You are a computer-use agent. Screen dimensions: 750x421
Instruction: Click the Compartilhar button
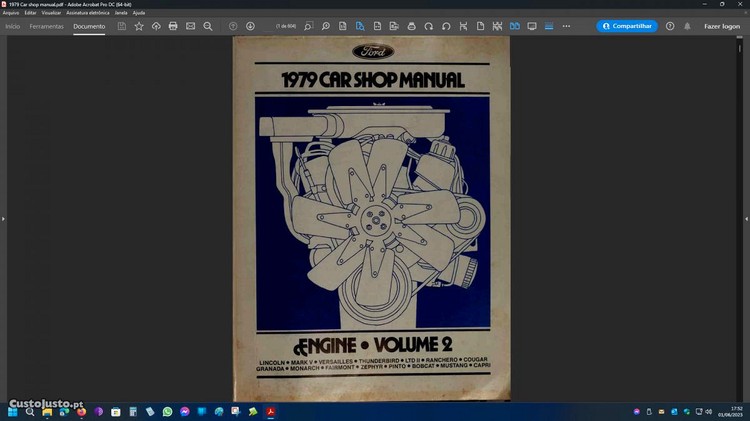click(627, 26)
